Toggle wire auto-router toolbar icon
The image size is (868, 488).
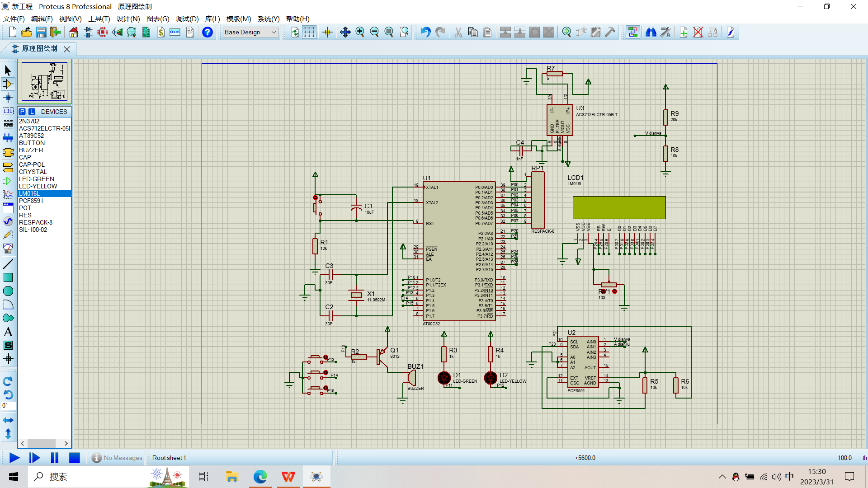point(633,32)
